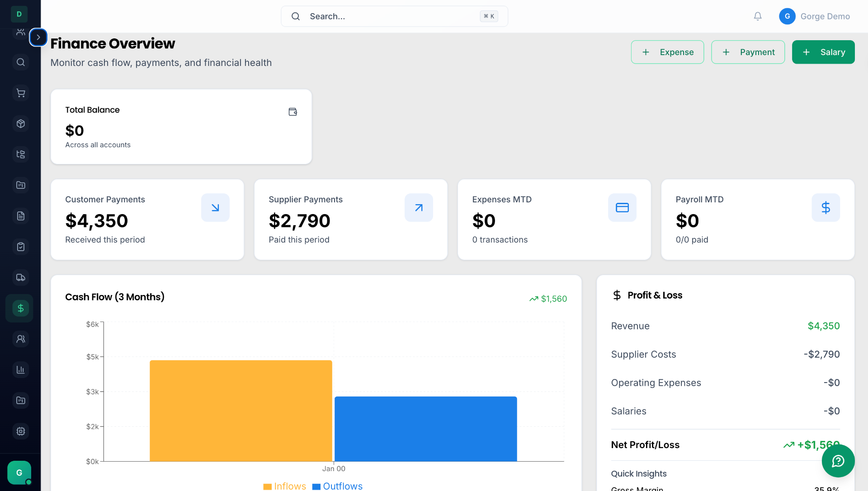Click the Gorge Demo username

pyautogui.click(x=825, y=16)
